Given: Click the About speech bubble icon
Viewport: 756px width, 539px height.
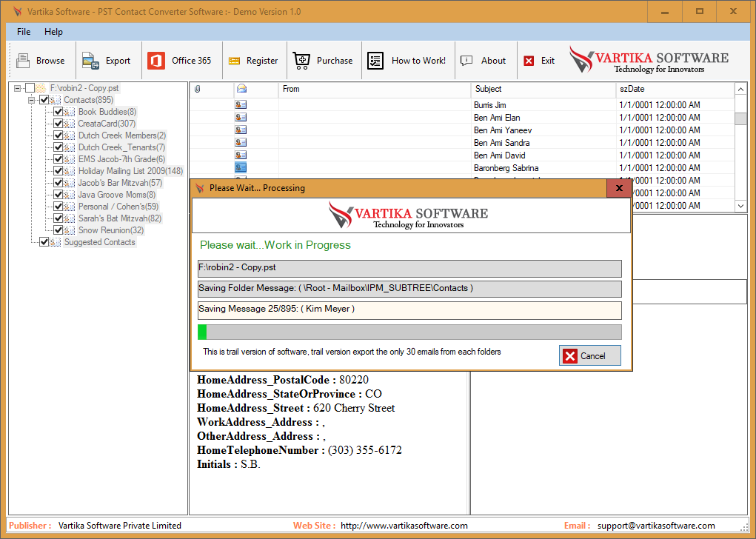Looking at the screenshot, I should point(466,61).
